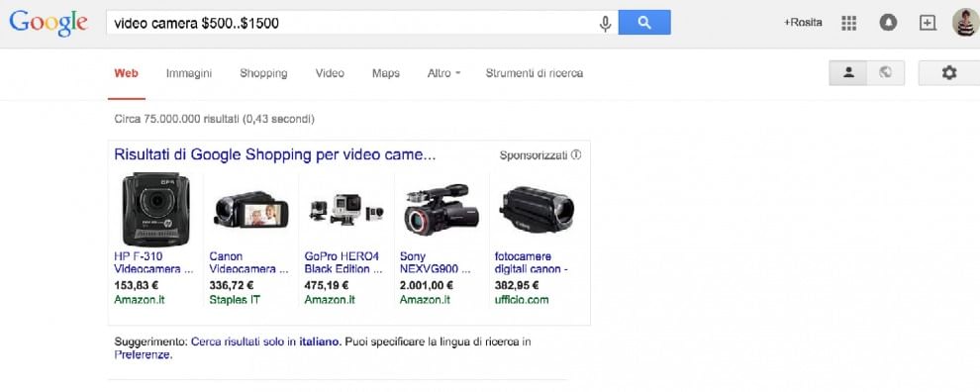Viewport: 980px width, 392px height.
Task: Open the Google apps grid icon
Action: pyautogui.click(x=848, y=23)
